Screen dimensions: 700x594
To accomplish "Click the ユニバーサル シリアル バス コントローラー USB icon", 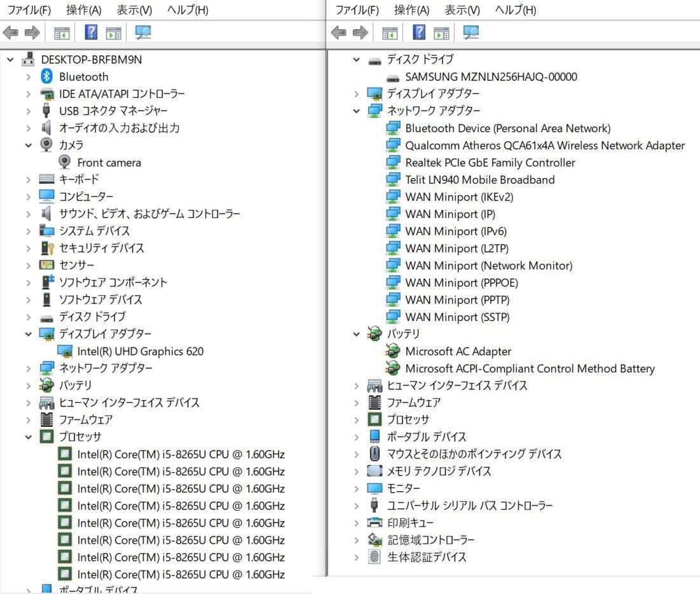I will pyautogui.click(x=374, y=505).
